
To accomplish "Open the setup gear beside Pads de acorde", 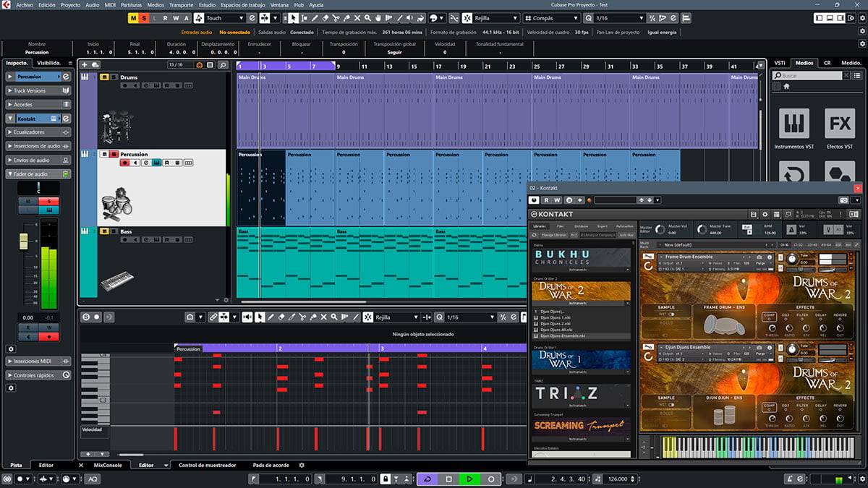I will [302, 465].
